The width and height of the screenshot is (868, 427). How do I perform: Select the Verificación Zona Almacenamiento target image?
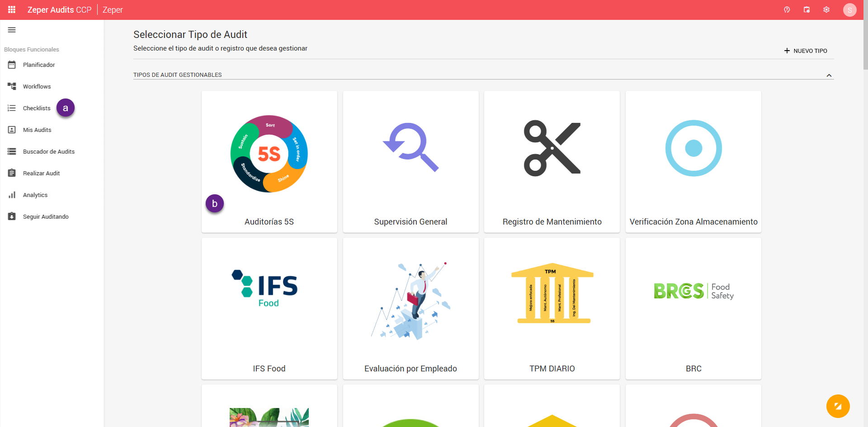(693, 148)
